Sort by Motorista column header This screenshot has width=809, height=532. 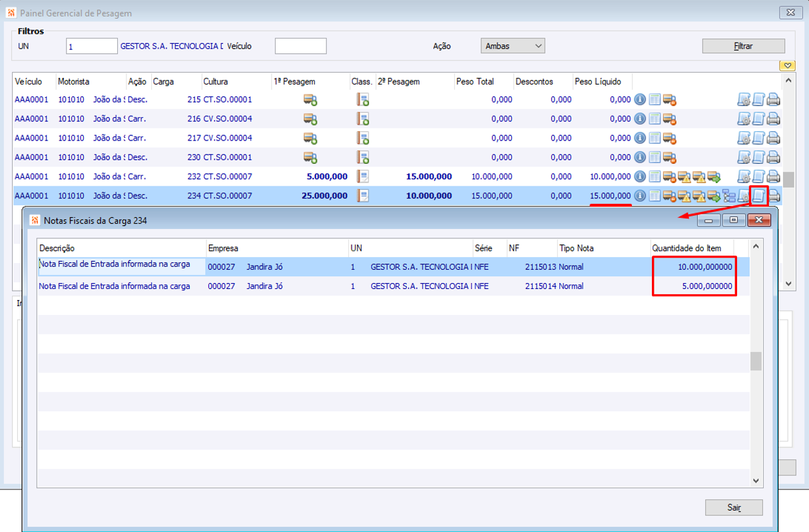point(91,81)
